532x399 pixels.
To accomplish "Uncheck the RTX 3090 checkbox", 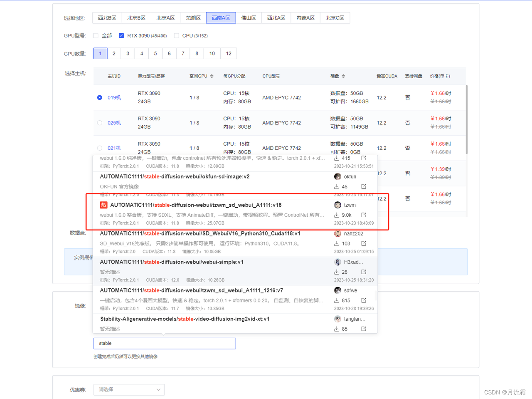I will (x=121, y=36).
